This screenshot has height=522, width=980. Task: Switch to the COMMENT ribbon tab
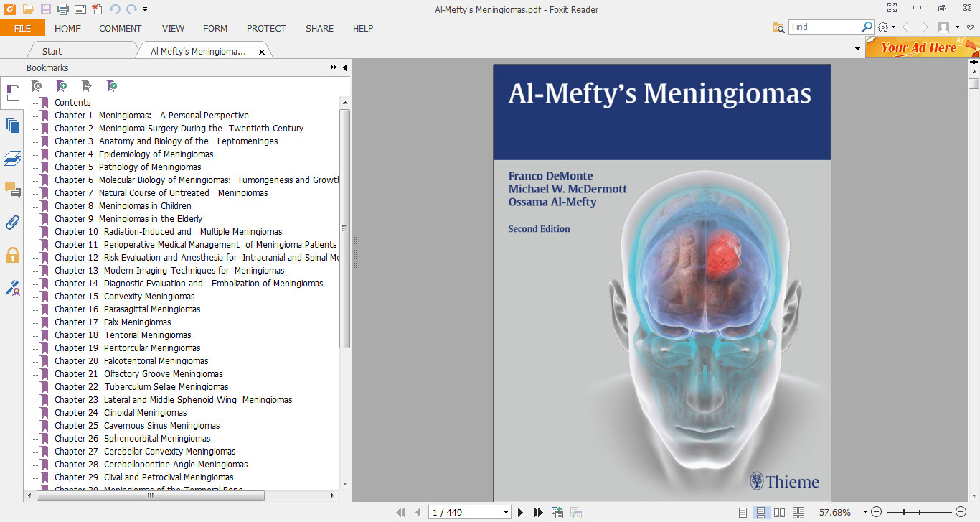[x=120, y=29]
